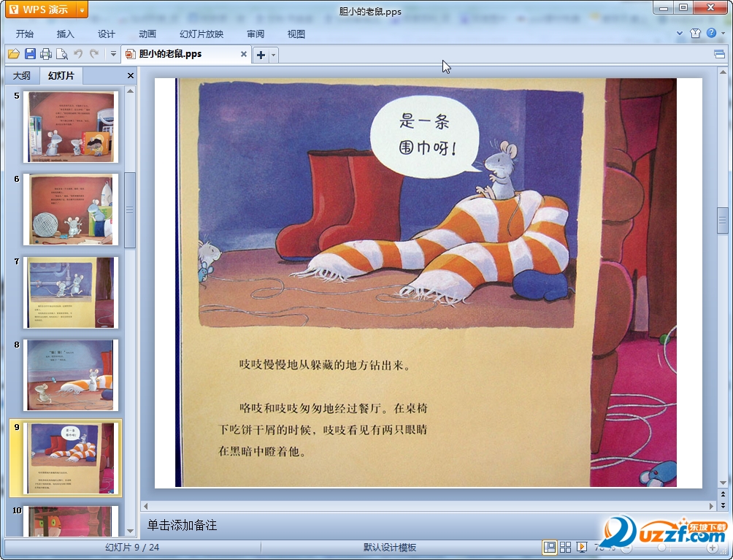Viewport: 733px width, 560px height.
Task: Select slide 8 thumbnail
Action: click(x=71, y=375)
